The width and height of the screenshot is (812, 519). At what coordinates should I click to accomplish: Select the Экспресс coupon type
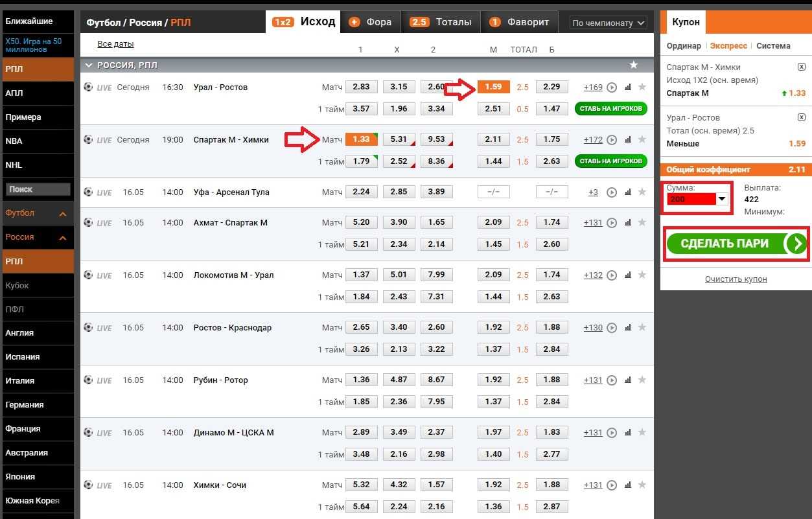[728, 46]
